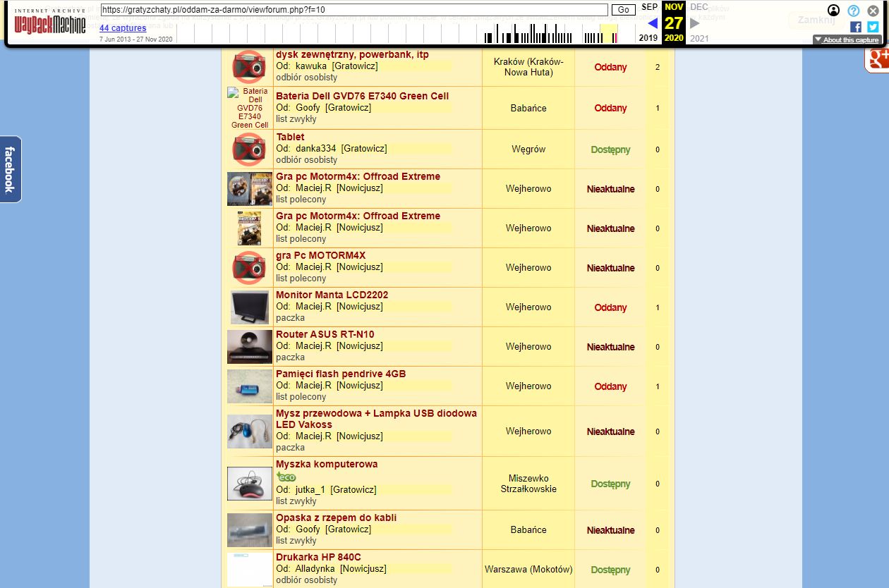The height and width of the screenshot is (588, 889).
Task: Click the Wayback URL input field
Action: [x=354, y=10]
